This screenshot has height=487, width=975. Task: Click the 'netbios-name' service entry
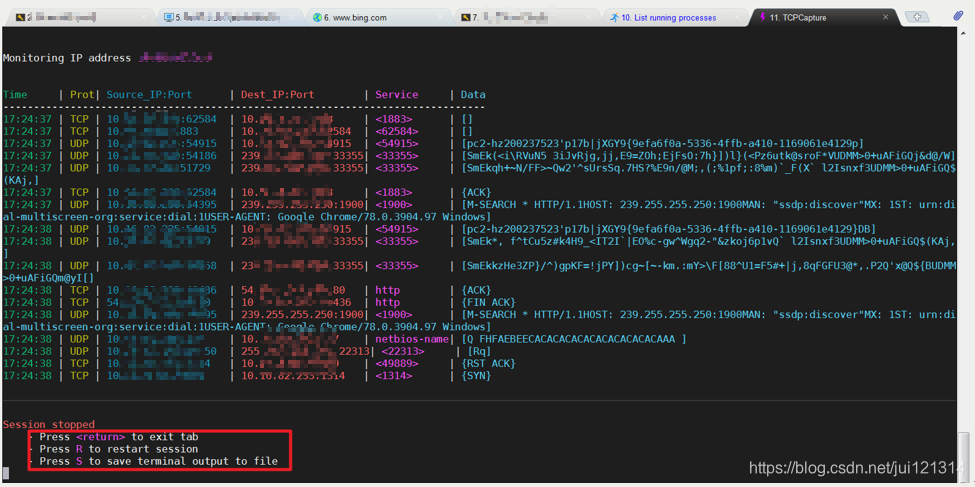(x=412, y=339)
